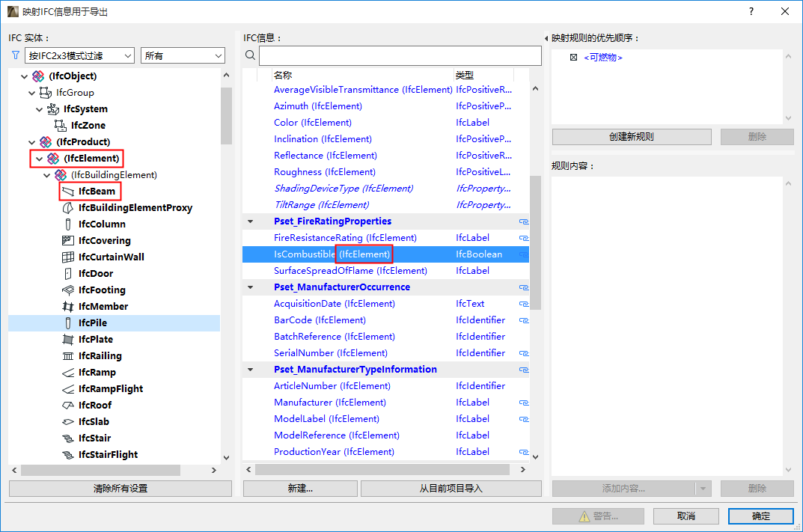Viewport: 803px width, 532px height.
Task: Click the IfcBeam element icon
Action: click(68, 192)
